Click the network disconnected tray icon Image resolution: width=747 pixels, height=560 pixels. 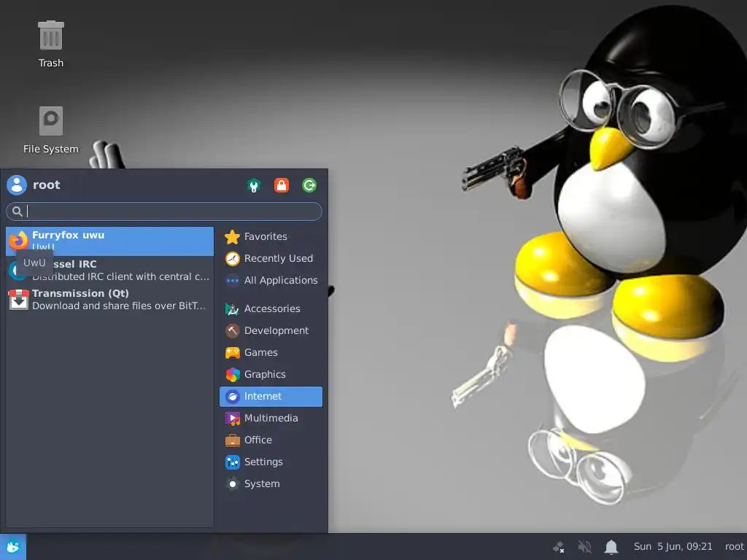click(558, 547)
